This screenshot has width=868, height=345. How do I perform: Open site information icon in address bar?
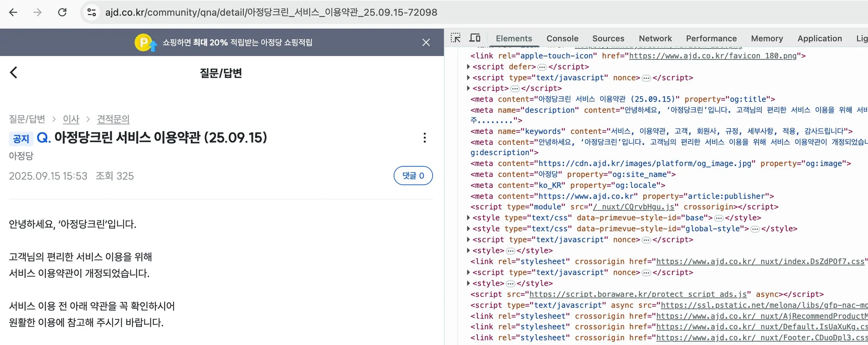click(92, 12)
